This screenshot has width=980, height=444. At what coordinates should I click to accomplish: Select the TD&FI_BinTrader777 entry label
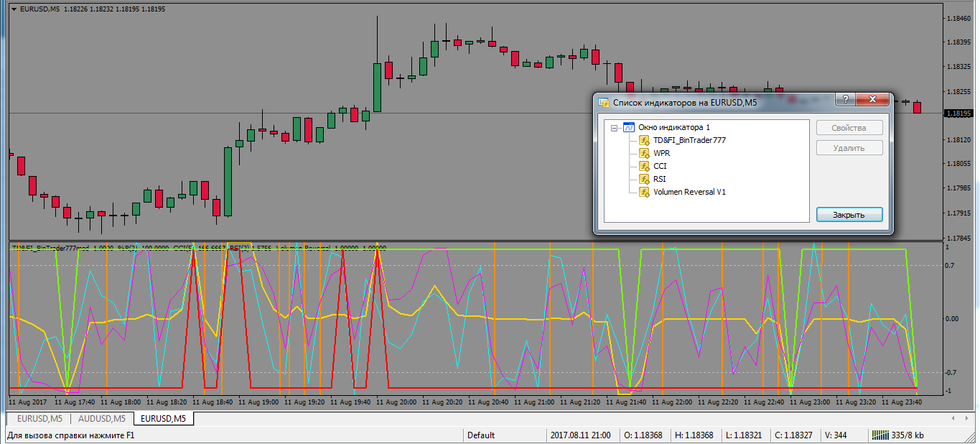coord(689,141)
